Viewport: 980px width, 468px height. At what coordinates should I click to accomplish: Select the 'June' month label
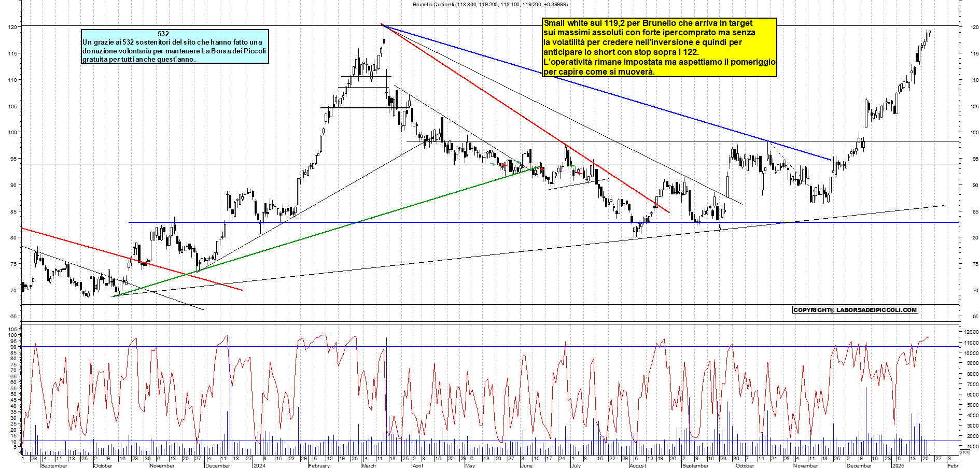(526, 465)
